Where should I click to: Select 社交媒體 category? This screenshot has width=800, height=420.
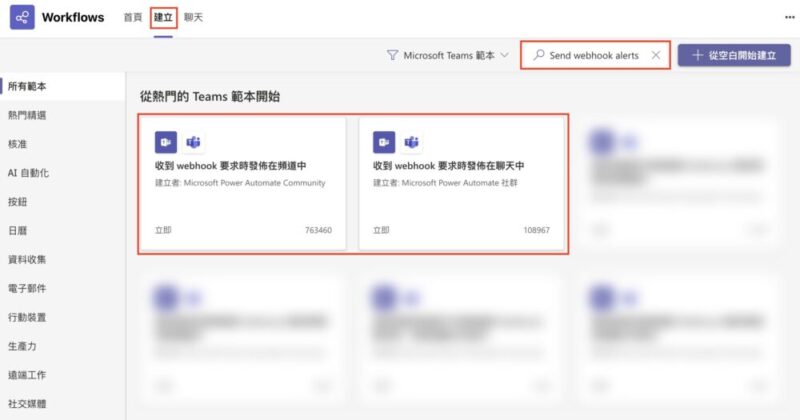click(62, 404)
